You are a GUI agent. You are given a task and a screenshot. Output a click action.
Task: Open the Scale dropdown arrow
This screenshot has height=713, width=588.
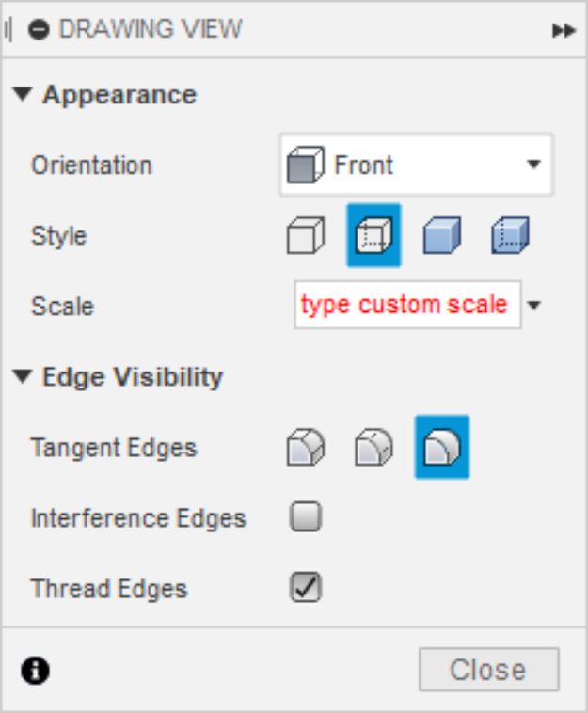coord(535,306)
